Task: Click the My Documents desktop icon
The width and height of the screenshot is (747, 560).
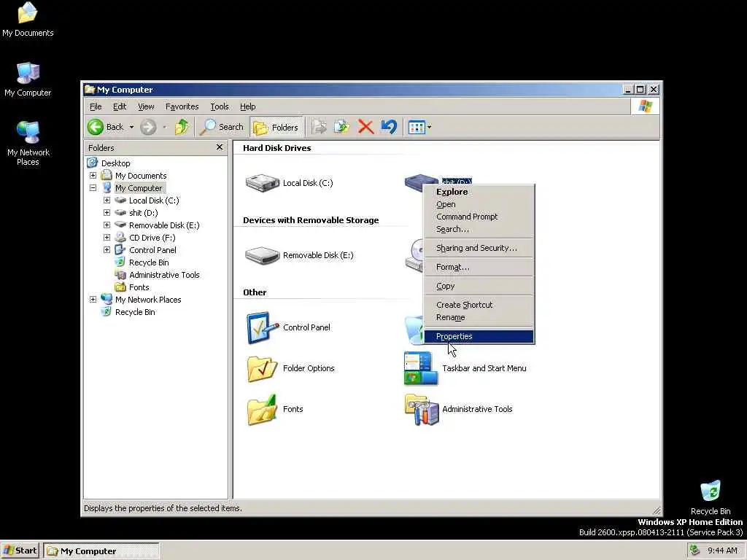Action: tap(28, 19)
